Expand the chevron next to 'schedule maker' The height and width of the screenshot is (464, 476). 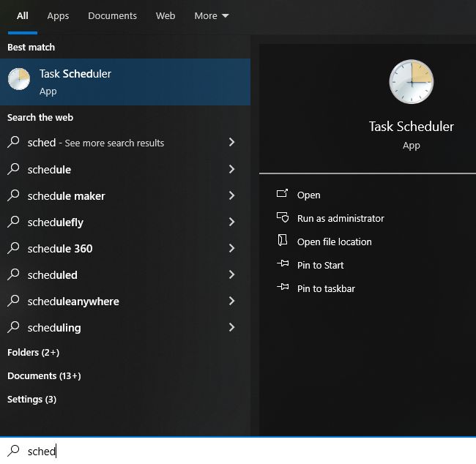click(x=231, y=195)
